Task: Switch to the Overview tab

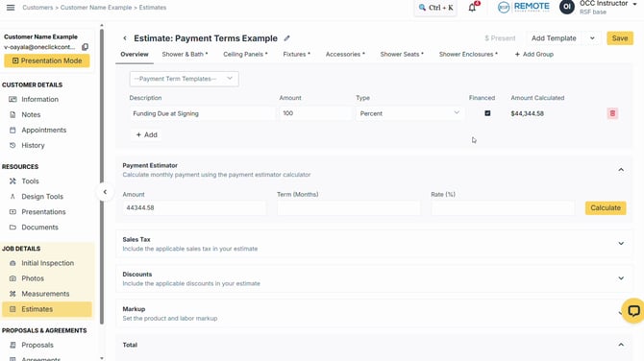Action: tap(135, 54)
